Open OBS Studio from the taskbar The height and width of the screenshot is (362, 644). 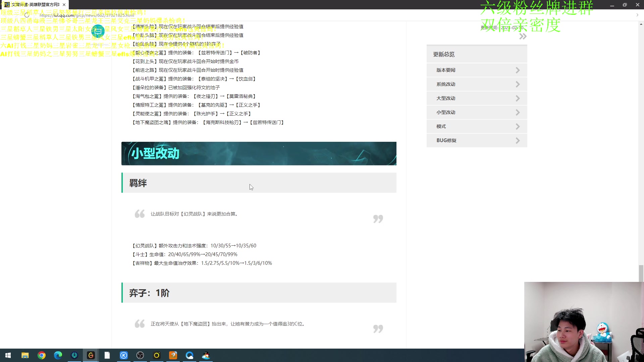pyautogui.click(x=140, y=355)
